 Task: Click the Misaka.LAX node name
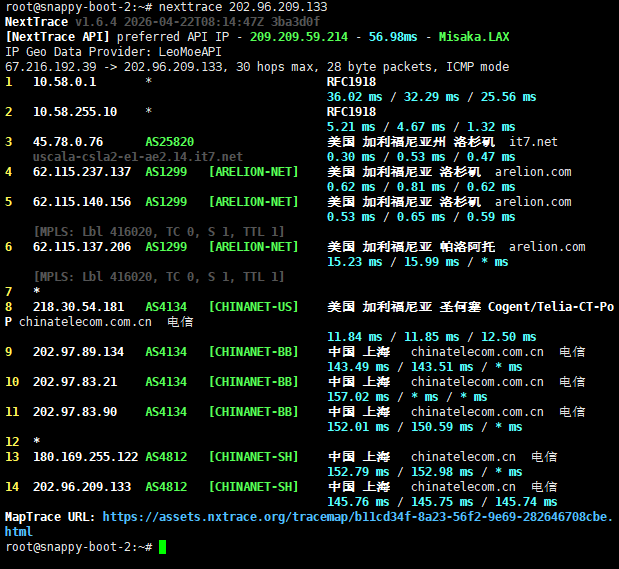[x=474, y=37]
